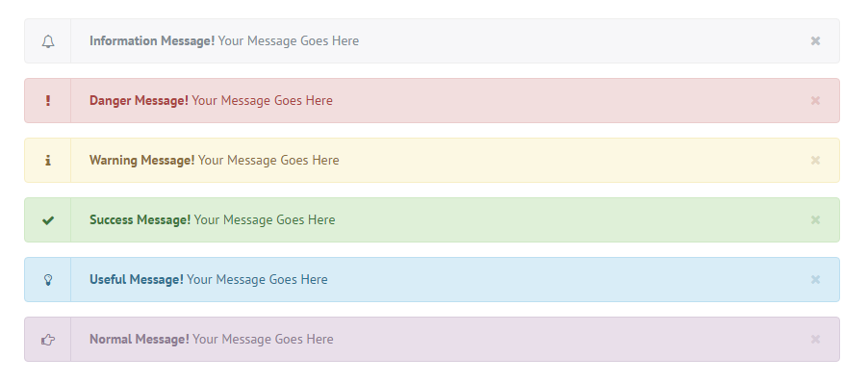Click the 'Success Message!' bold text
This screenshot has width=868, height=383.
(140, 220)
